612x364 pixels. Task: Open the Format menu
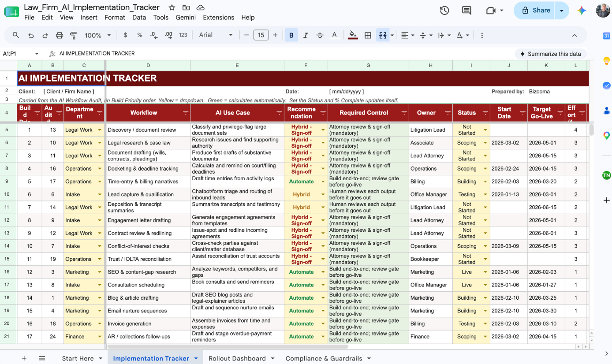(x=115, y=18)
